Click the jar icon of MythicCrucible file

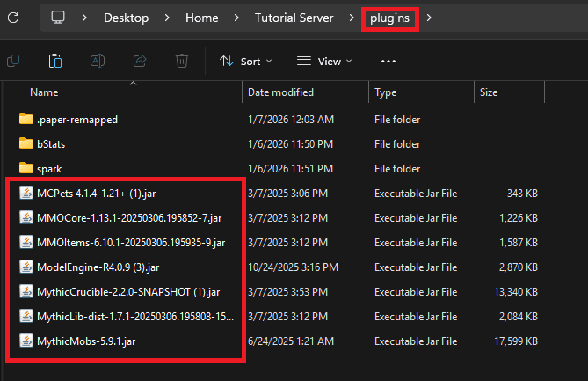click(x=26, y=291)
